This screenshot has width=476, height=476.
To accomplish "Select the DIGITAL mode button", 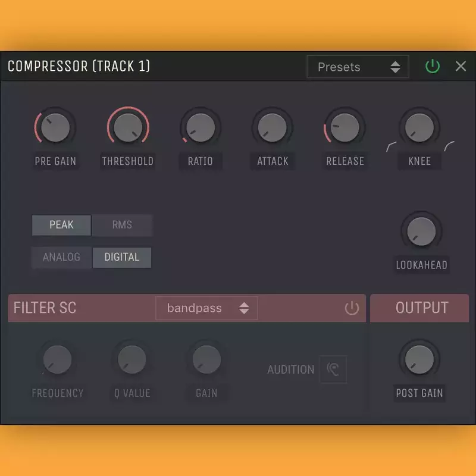I will [122, 257].
